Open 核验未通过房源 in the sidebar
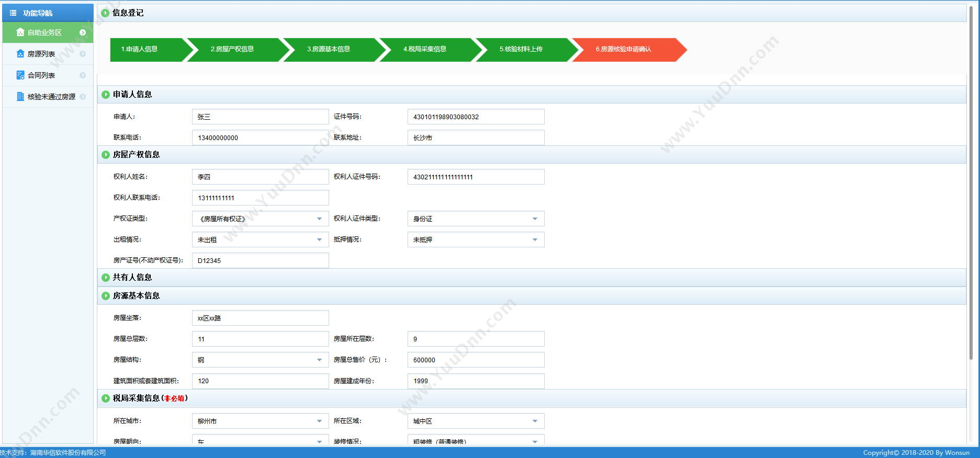 (48, 97)
